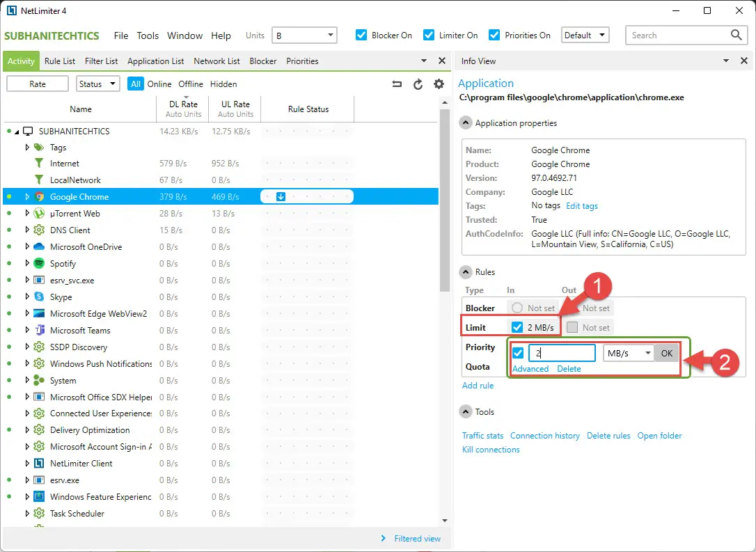The image size is (756, 552).
Task: Click the LocalNetwork filter funnel icon
Action: (39, 180)
